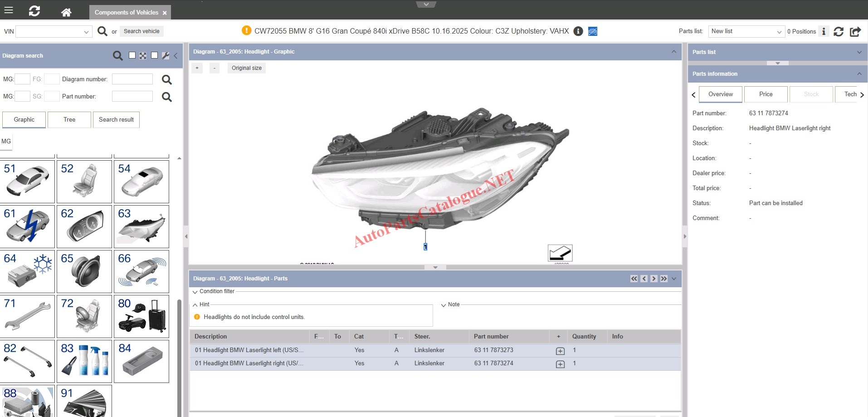Tick the checkbox before the wrench icon

(154, 55)
